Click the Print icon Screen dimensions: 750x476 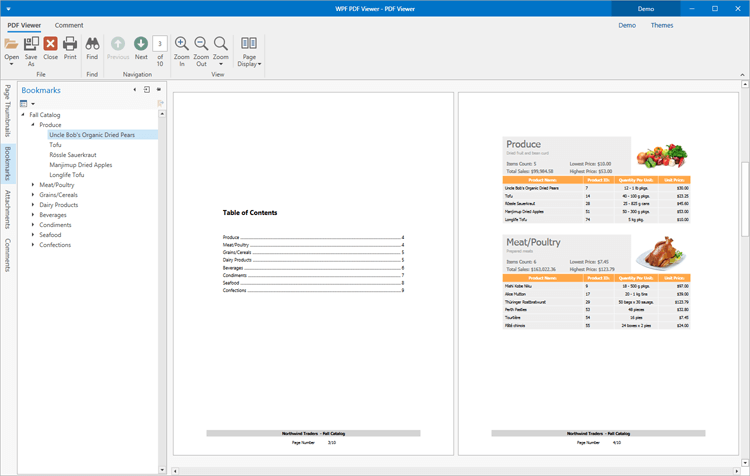tap(70, 45)
